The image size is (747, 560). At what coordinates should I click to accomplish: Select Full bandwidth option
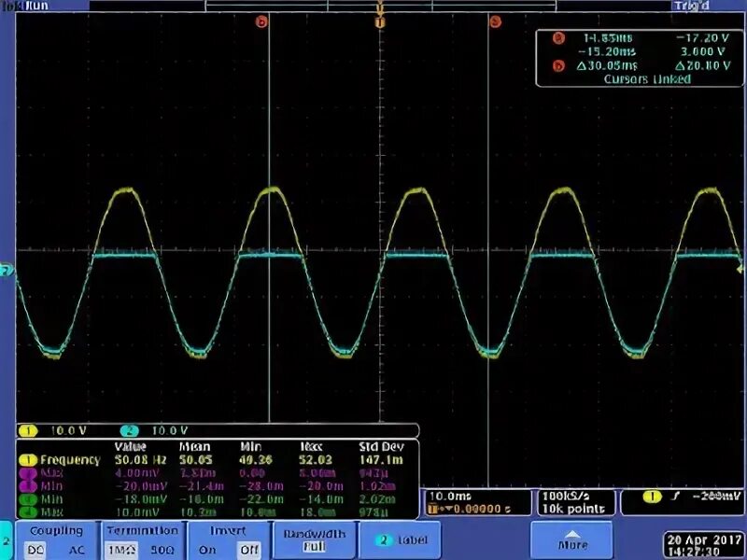[315, 547]
